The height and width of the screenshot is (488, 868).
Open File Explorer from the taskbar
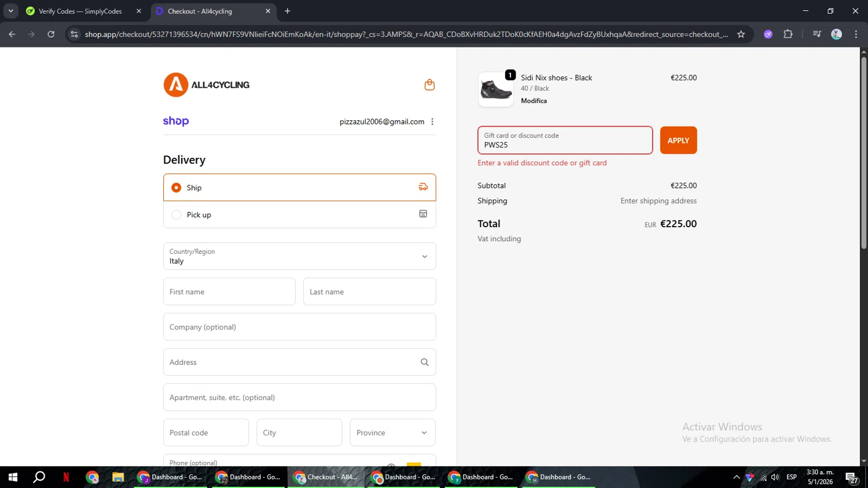point(118,477)
